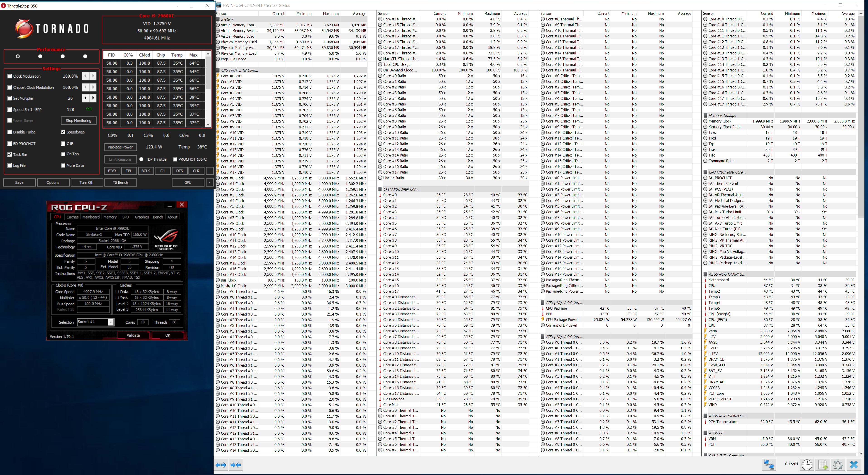Increase Set Multiplier with the right arrow
This screenshot has height=475, width=868.
tap(93, 98)
